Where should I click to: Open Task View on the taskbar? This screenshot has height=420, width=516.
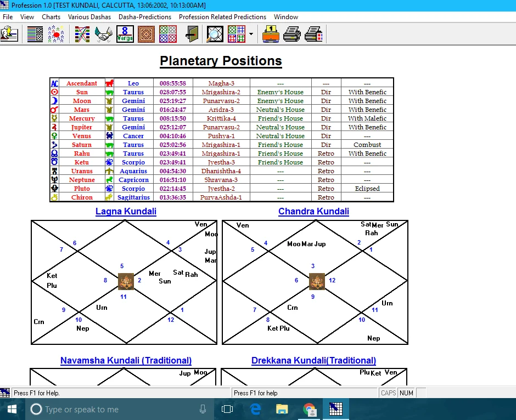[227, 409]
